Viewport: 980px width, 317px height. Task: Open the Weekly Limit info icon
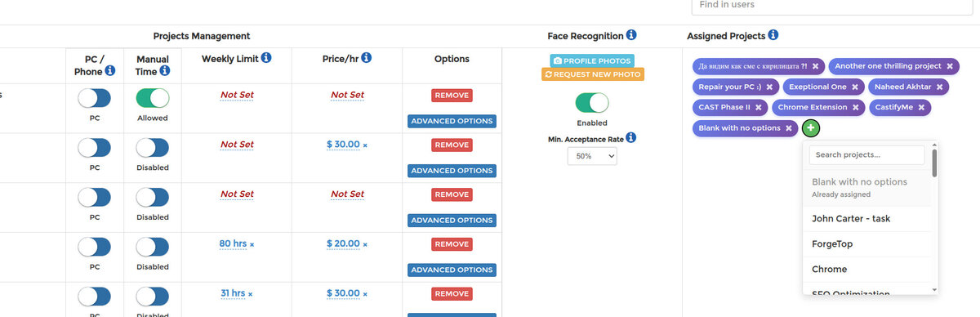click(266, 58)
